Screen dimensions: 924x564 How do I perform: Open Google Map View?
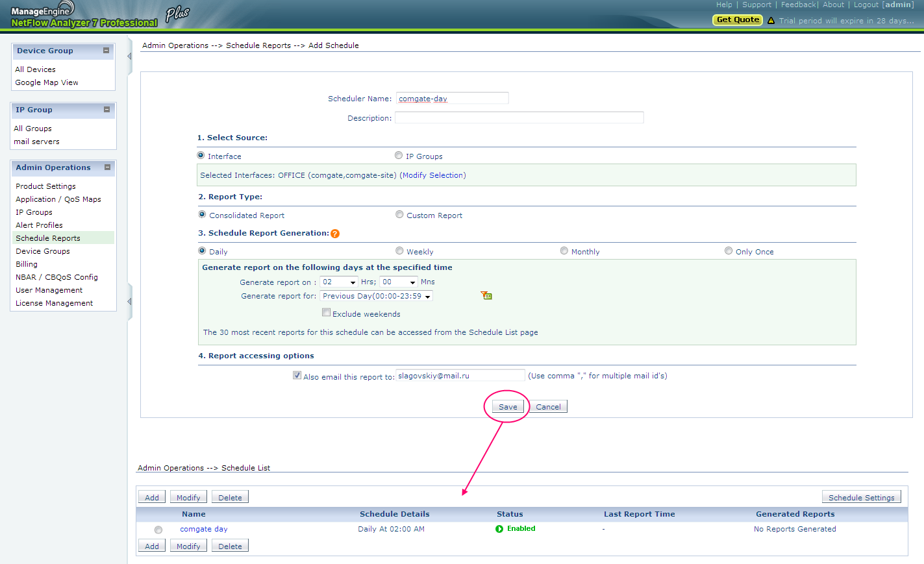point(47,82)
